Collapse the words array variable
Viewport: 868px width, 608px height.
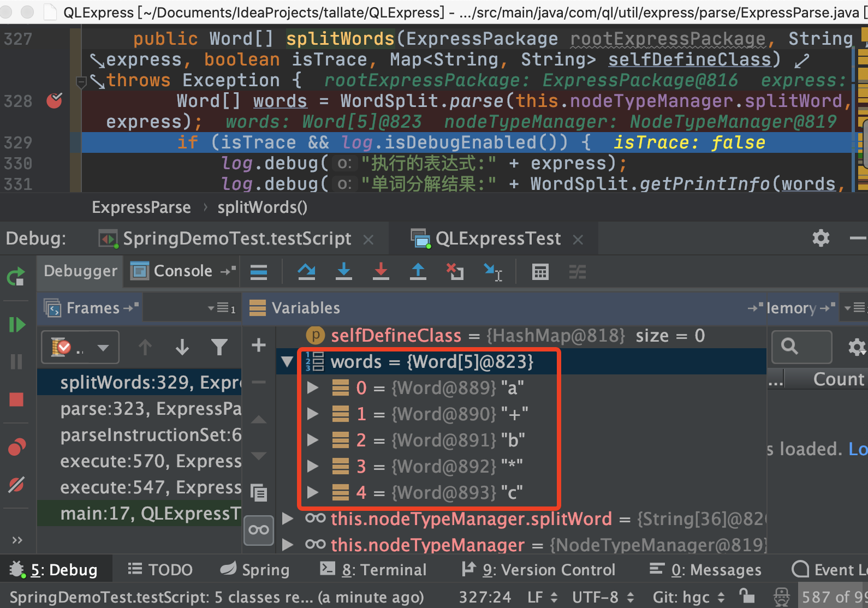(287, 362)
